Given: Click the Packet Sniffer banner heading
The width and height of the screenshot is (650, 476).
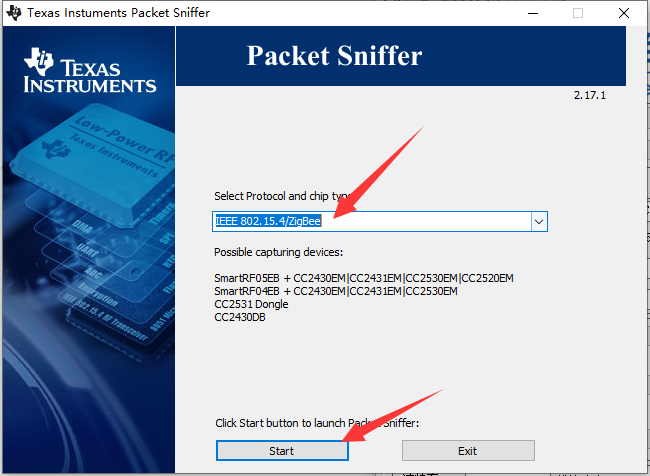Looking at the screenshot, I should click(335, 56).
